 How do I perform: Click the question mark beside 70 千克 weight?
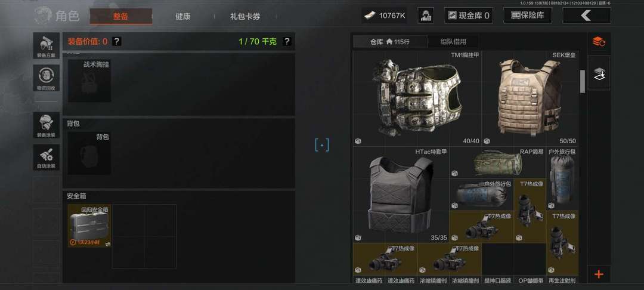pos(287,41)
